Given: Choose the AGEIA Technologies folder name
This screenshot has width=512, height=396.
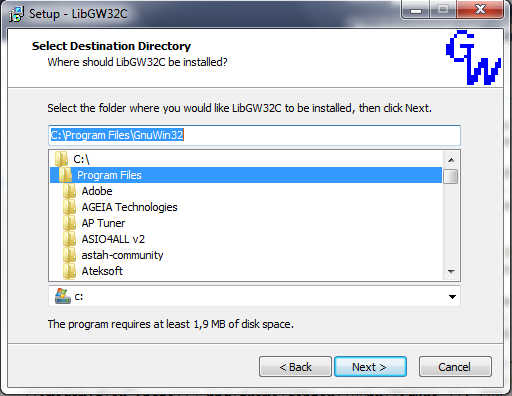Looking at the screenshot, I should point(130,207).
